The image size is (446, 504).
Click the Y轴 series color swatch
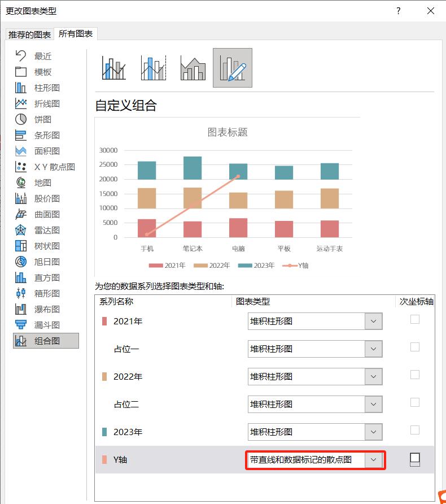[x=104, y=459]
